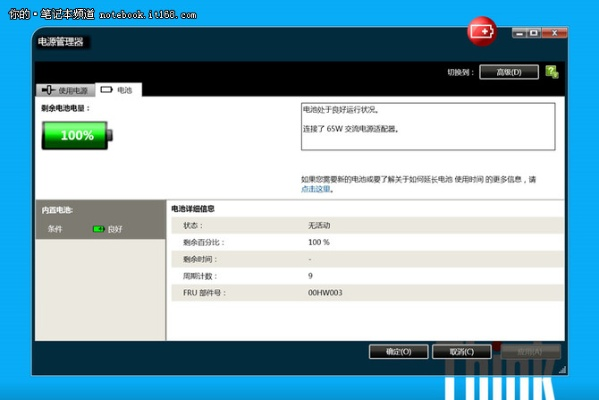The image size is (599, 400).
Task: Click the 周期计数 value 9
Action: click(x=310, y=276)
